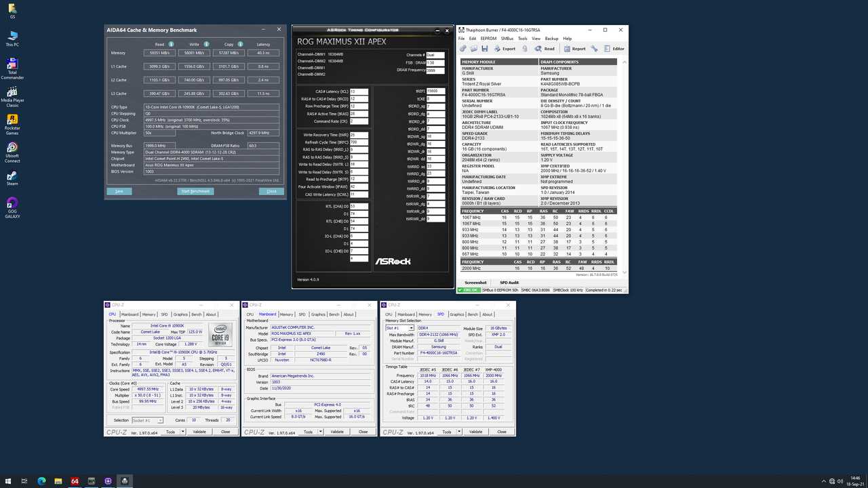Image resolution: width=868 pixels, height=488 pixels.
Task: Click Start Benchmark in AIDA64
Action: click(x=195, y=191)
